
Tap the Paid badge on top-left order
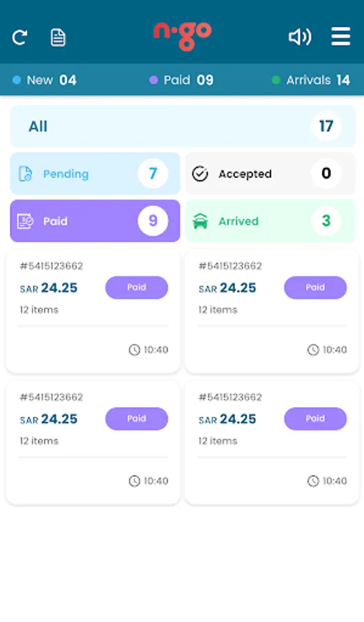point(136,288)
